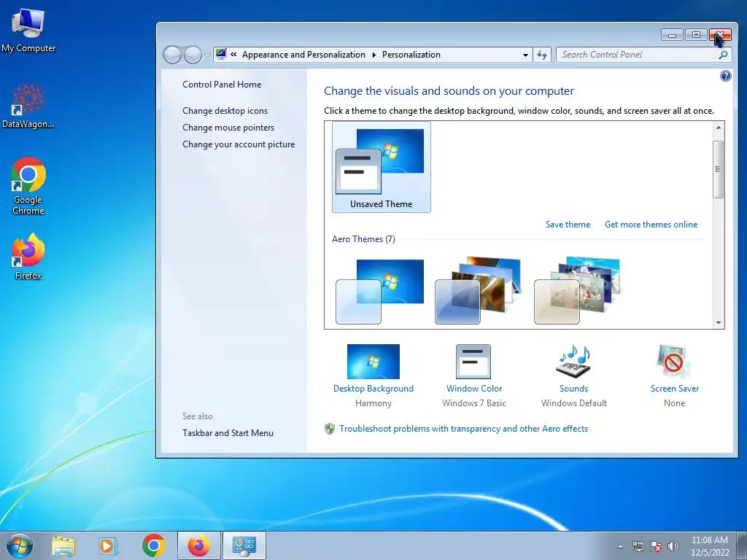Click the network tray icon

(x=638, y=546)
